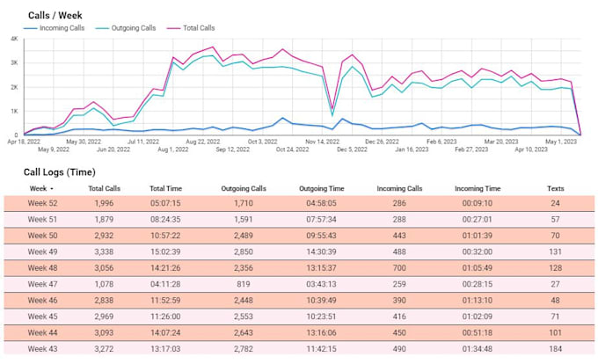Click total calls value 1,879
Image resolution: width=598 pixels, height=364 pixels.
pyautogui.click(x=104, y=219)
